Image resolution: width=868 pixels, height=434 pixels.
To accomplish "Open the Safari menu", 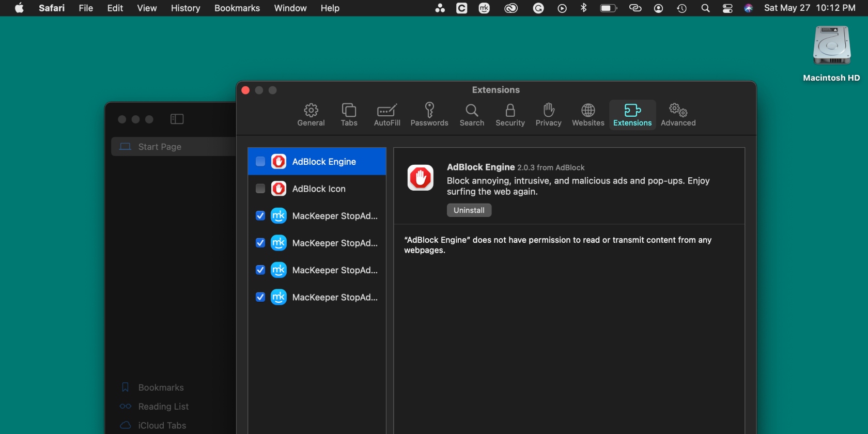I will coord(52,8).
